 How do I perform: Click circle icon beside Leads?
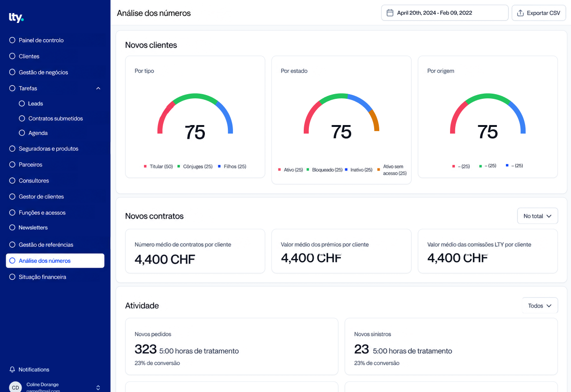(x=22, y=104)
